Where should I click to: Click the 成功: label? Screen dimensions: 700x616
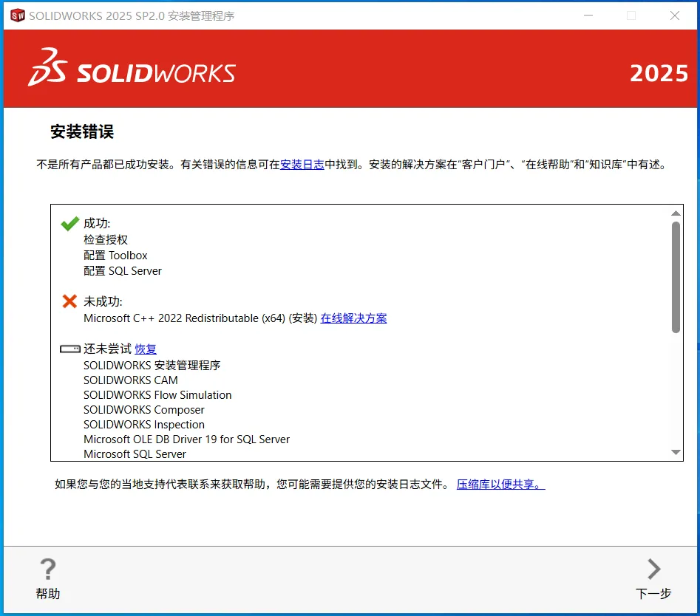pos(97,223)
